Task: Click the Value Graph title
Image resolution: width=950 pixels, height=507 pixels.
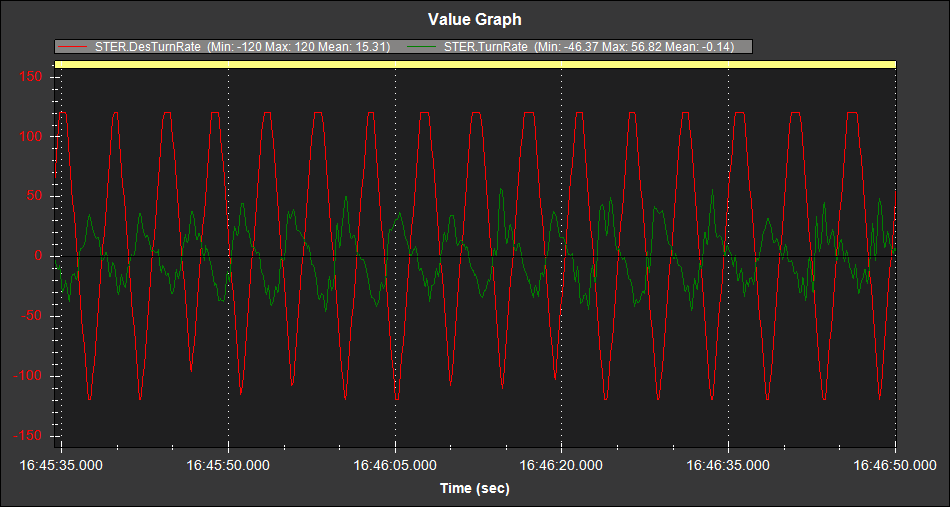Action: tap(474, 19)
